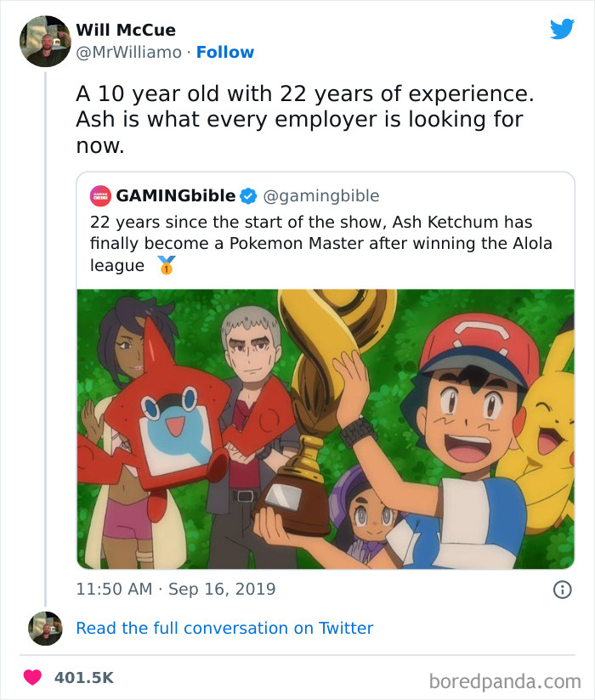Click the Twitter bird icon
Screen dimensions: 595x700
pos(563,28)
